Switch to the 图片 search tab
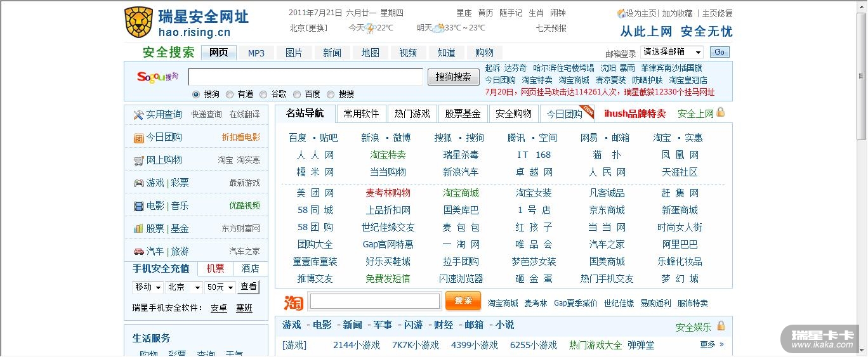Image resolution: width=868 pixels, height=357 pixels. pos(294,53)
